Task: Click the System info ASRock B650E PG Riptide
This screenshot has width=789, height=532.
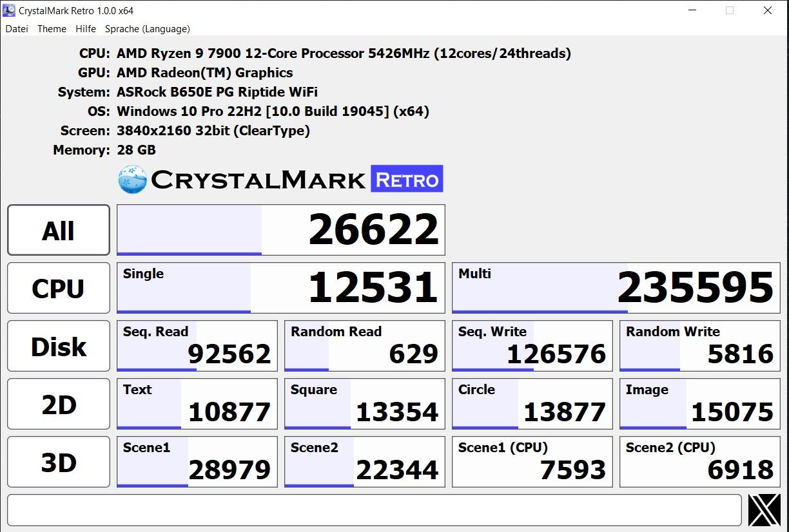Action: [217, 92]
